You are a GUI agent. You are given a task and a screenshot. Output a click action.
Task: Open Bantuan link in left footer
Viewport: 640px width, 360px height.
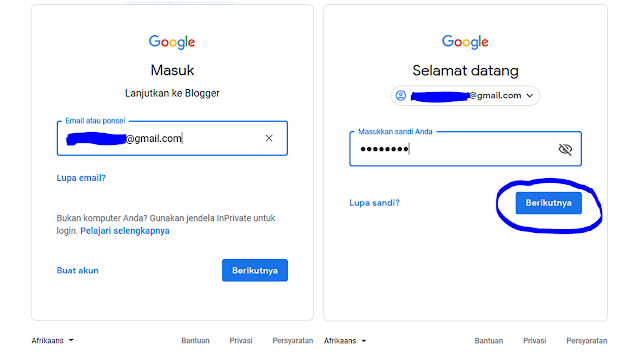(x=196, y=340)
